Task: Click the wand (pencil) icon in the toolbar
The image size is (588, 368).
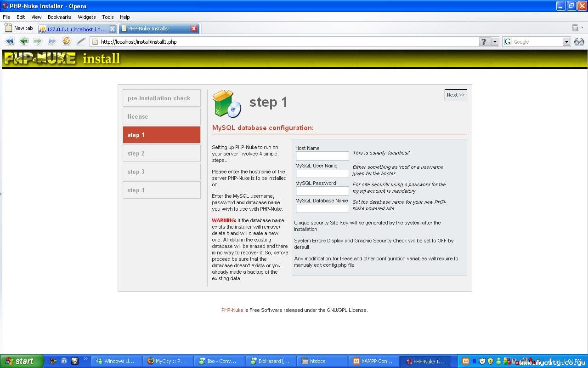Action: pos(81,41)
